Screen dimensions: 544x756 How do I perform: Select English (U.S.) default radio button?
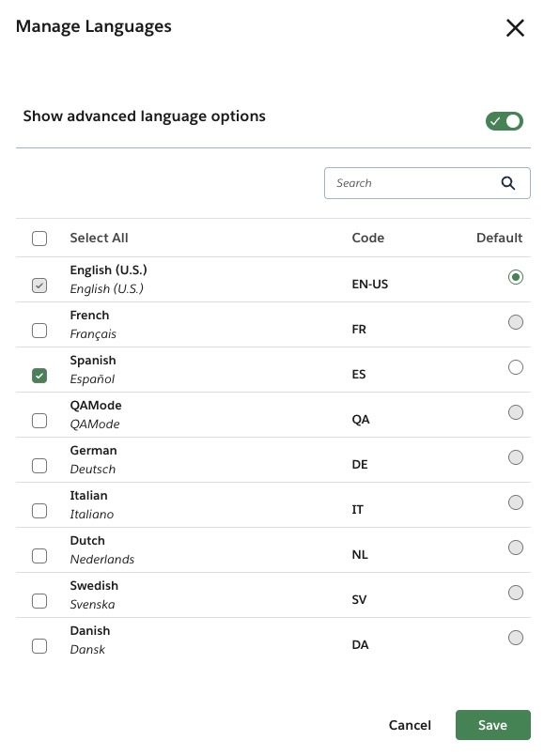[516, 277]
